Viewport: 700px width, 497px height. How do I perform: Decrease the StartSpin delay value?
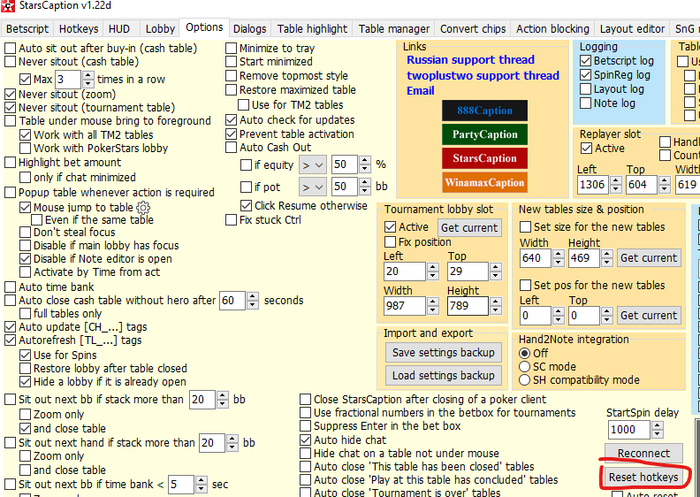(x=657, y=434)
